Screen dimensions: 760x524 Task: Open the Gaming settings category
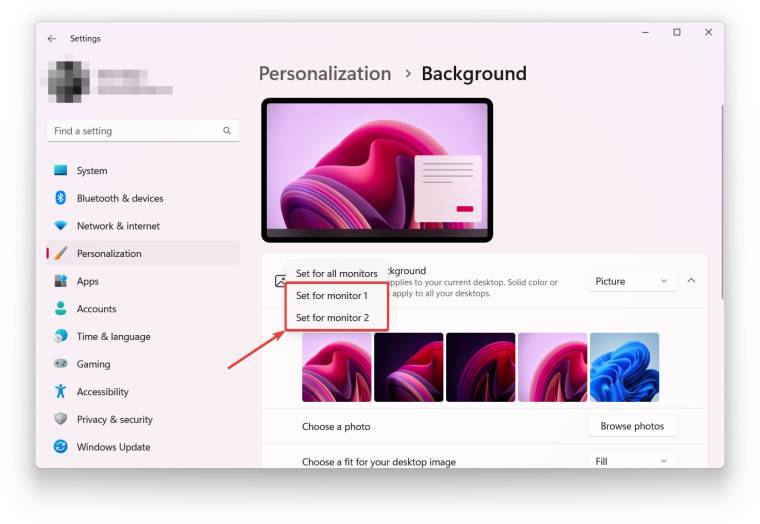pyautogui.click(x=143, y=364)
